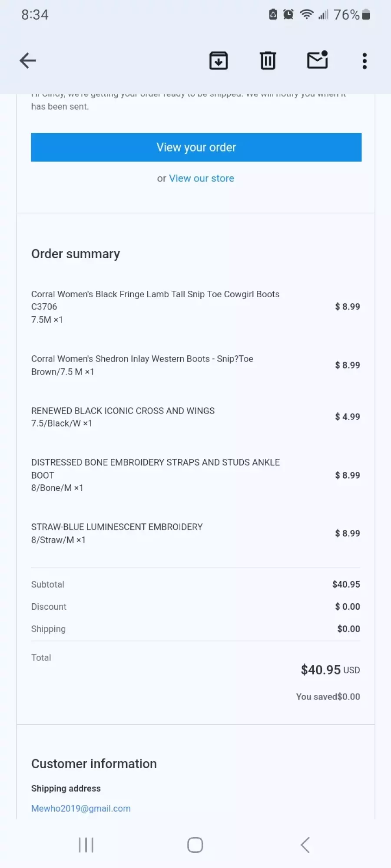This screenshot has height=868, width=391.
Task: Tap the Android recent apps button
Action: pos(86,845)
